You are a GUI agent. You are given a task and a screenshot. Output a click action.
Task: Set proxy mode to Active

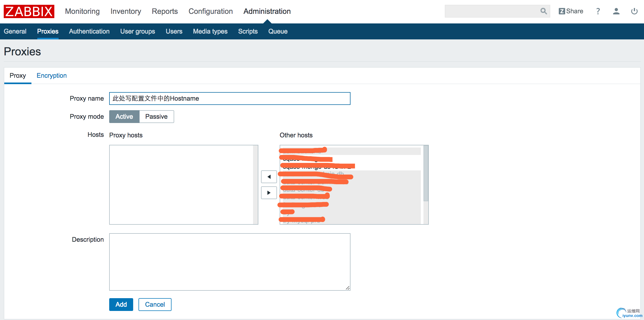[x=124, y=117]
